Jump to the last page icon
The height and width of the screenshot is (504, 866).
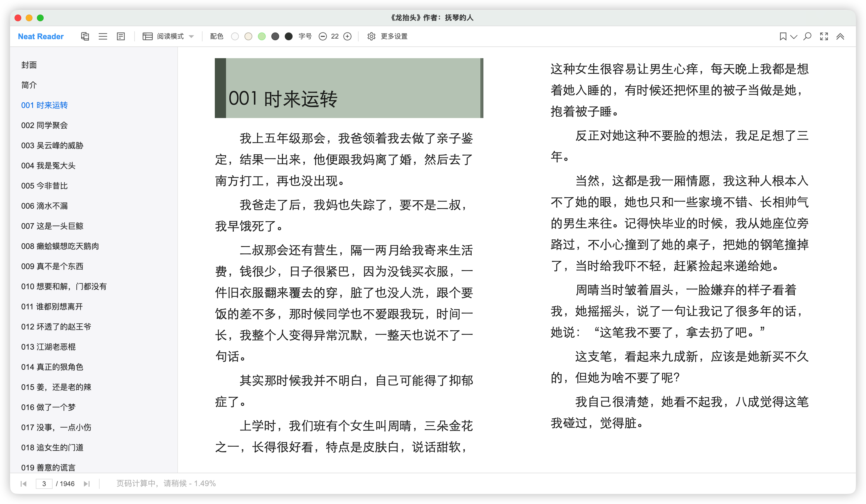87,484
